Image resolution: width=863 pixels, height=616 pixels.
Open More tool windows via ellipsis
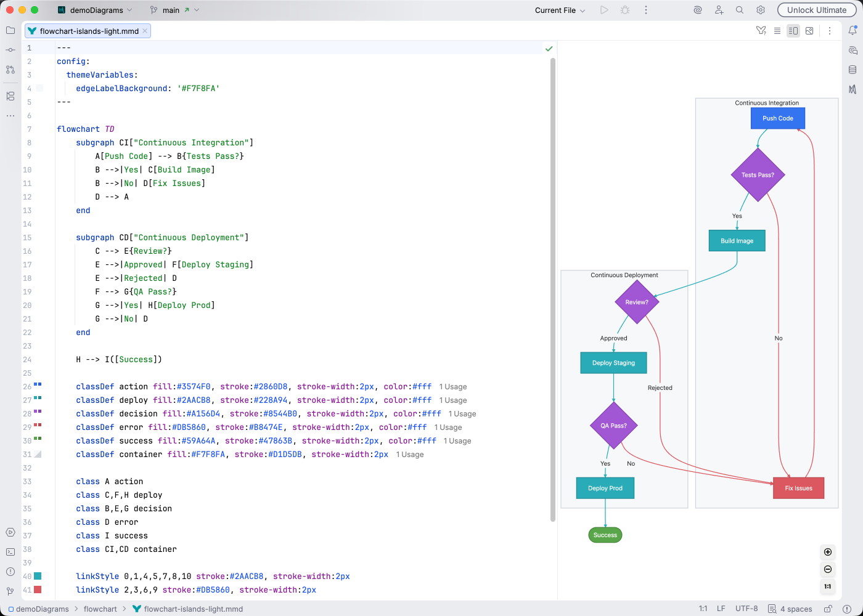point(10,116)
